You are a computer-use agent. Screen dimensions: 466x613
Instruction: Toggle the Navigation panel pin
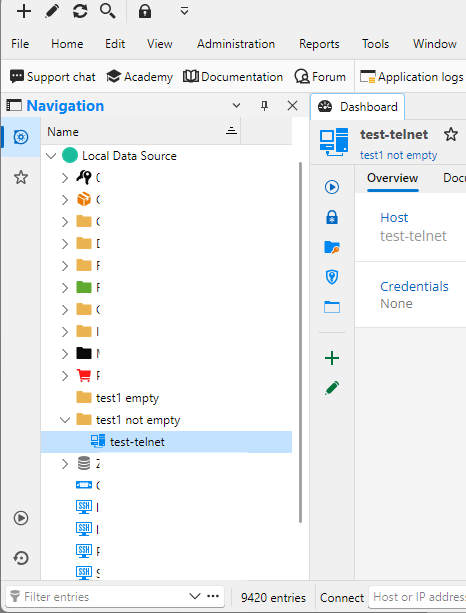point(264,106)
